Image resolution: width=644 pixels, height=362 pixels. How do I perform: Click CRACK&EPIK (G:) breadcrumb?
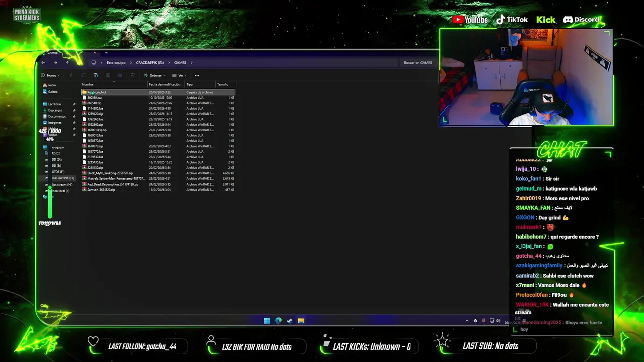[150, 63]
